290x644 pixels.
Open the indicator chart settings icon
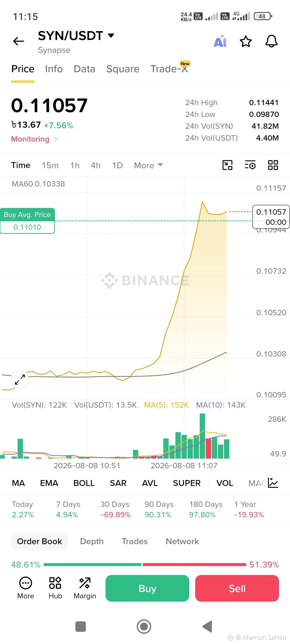click(x=273, y=483)
